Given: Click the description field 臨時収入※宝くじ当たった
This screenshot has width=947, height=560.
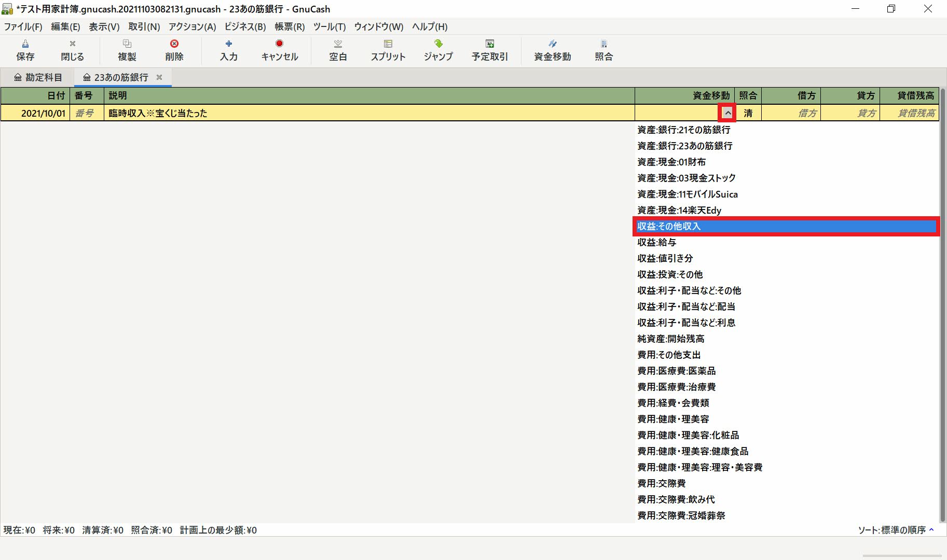Looking at the screenshot, I should [x=369, y=113].
